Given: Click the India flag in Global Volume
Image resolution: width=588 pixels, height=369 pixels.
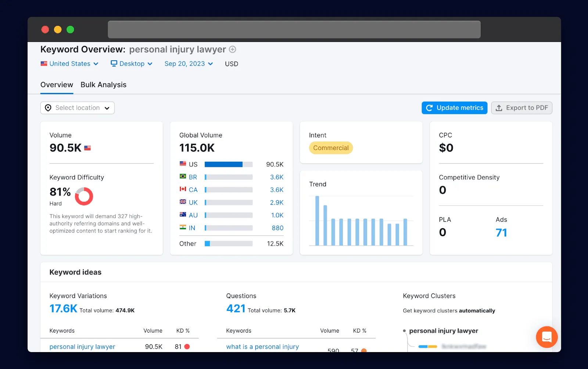Looking at the screenshot, I should 183,228.
